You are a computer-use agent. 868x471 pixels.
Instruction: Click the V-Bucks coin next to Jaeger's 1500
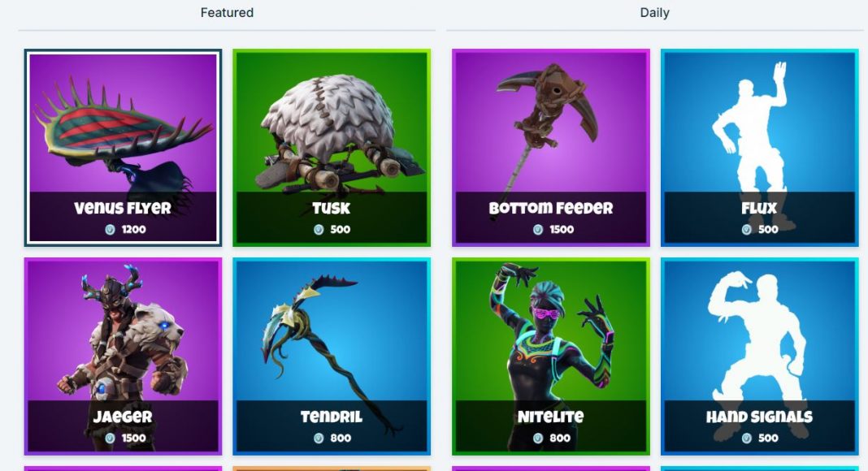pyautogui.click(x=111, y=439)
